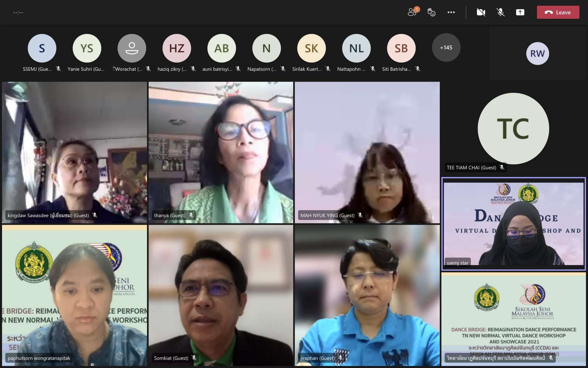
Task: Expand the +145 additional participants
Action: [x=446, y=48]
